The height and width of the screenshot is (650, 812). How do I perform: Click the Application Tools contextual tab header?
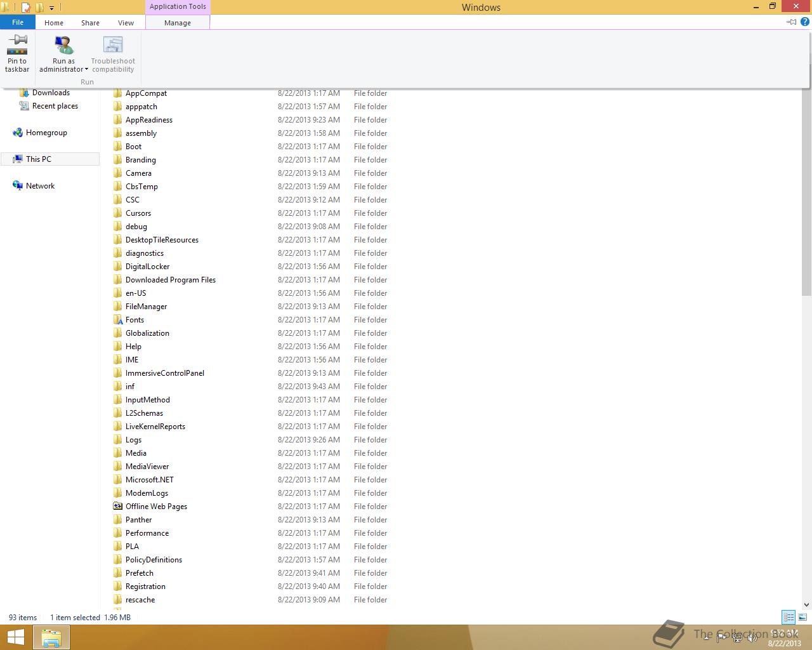coord(178,7)
